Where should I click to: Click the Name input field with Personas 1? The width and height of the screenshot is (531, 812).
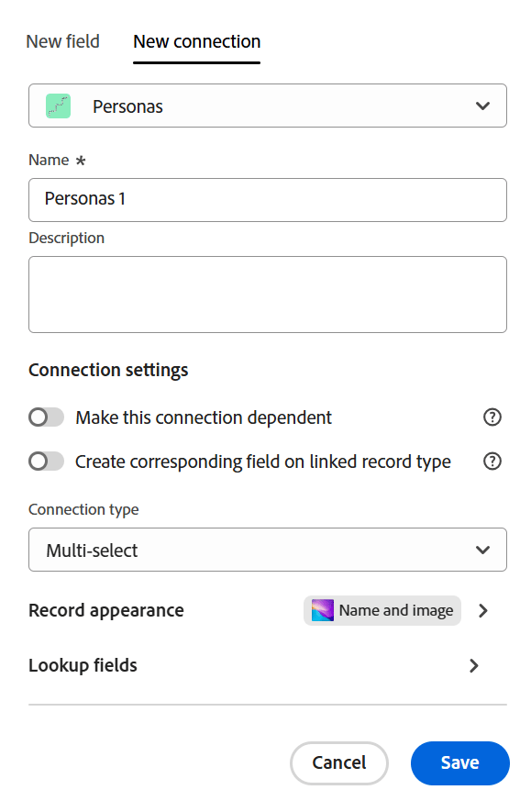click(268, 200)
